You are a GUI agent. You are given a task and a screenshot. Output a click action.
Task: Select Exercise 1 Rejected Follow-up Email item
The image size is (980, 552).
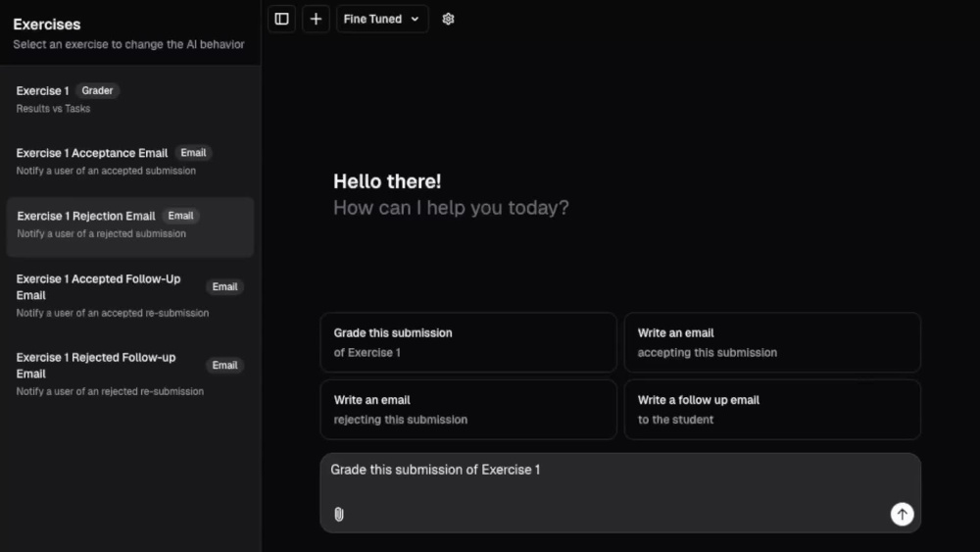point(130,374)
